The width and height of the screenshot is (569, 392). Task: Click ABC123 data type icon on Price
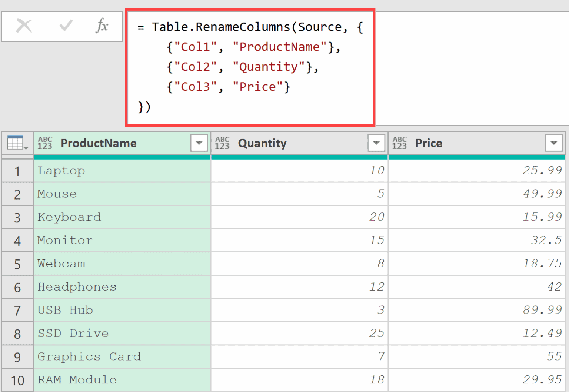point(399,143)
